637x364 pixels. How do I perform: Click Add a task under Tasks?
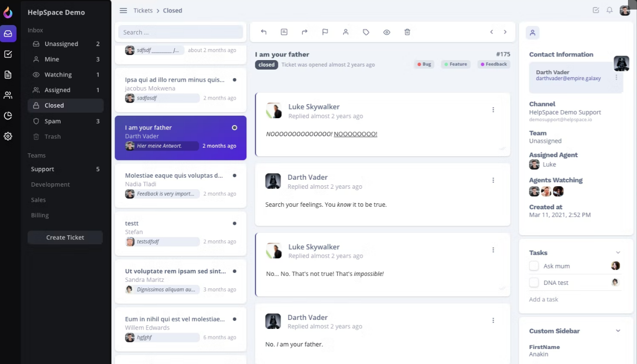coord(543,299)
